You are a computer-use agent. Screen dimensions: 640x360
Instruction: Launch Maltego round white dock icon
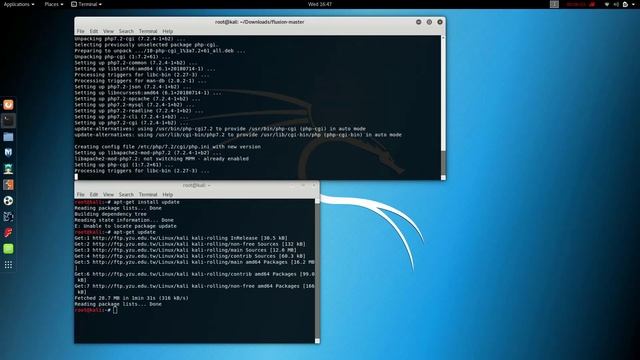(8, 200)
